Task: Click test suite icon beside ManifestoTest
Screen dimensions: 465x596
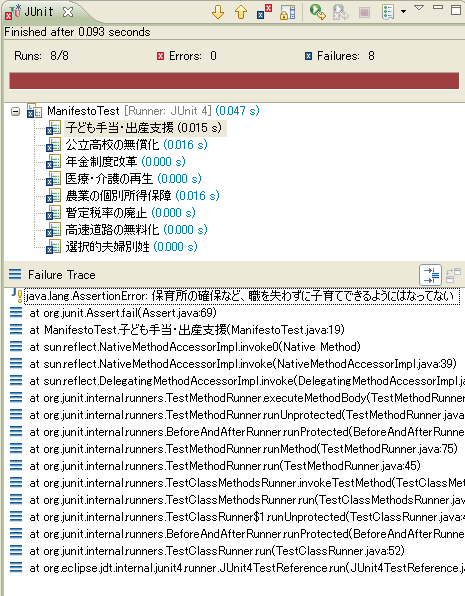Action: tap(34, 111)
